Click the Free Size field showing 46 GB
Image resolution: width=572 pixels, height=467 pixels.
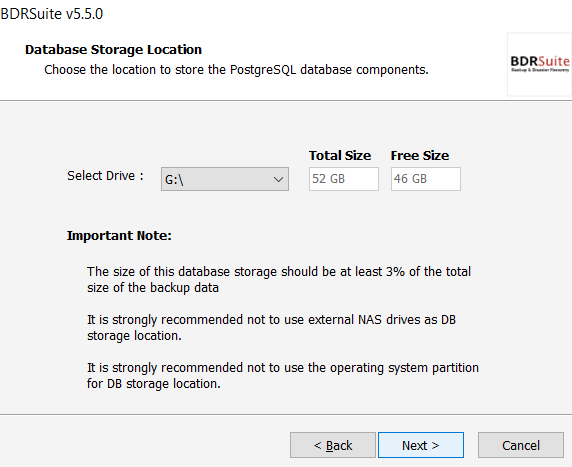(426, 179)
